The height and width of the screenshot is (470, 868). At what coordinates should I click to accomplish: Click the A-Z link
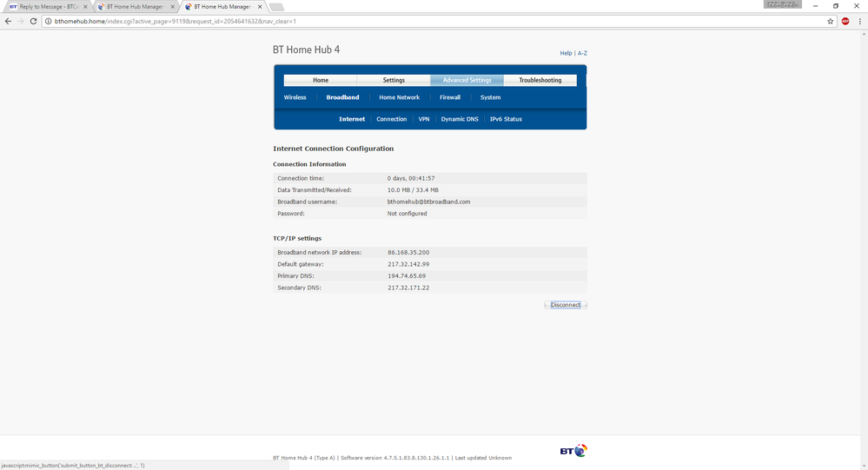(582, 53)
